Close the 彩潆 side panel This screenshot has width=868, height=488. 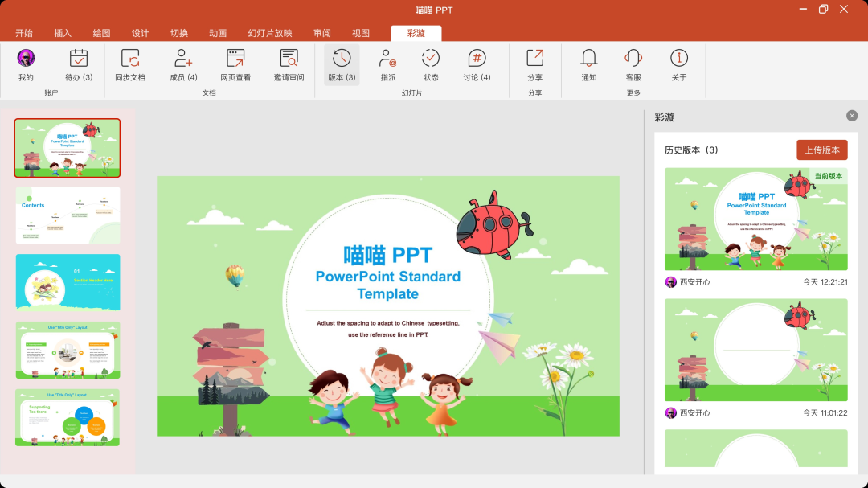pos(852,115)
